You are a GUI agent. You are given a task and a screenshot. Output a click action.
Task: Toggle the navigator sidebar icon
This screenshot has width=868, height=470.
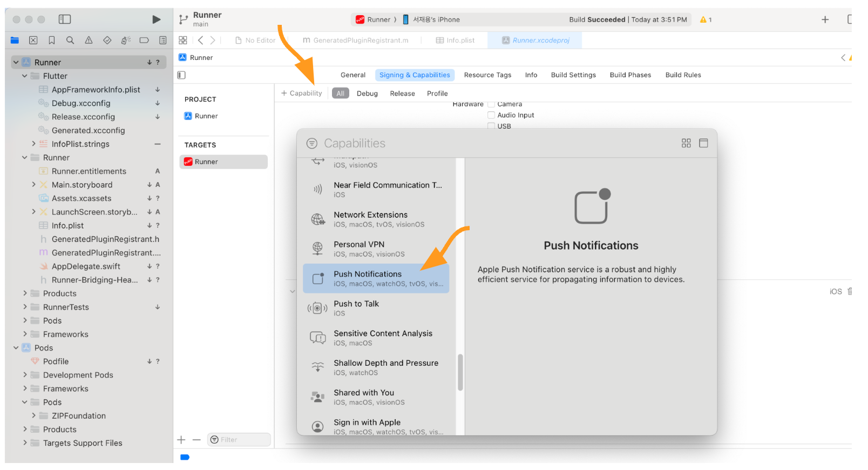click(x=65, y=19)
